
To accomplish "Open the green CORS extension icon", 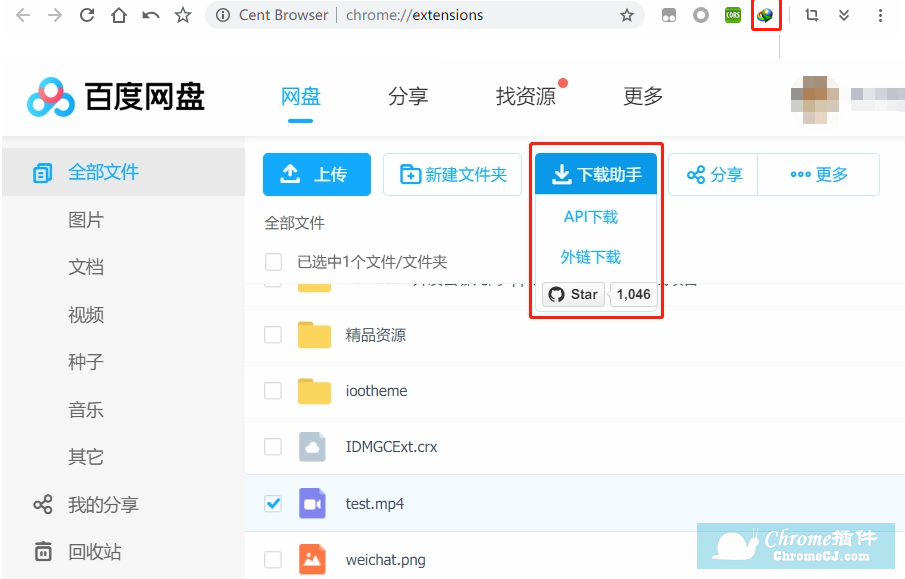I will coord(733,15).
